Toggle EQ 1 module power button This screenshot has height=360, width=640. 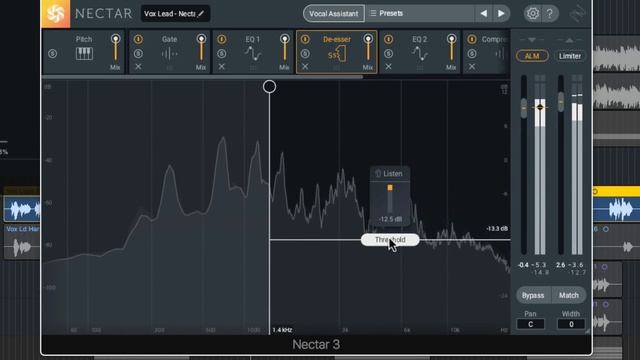pos(222,39)
